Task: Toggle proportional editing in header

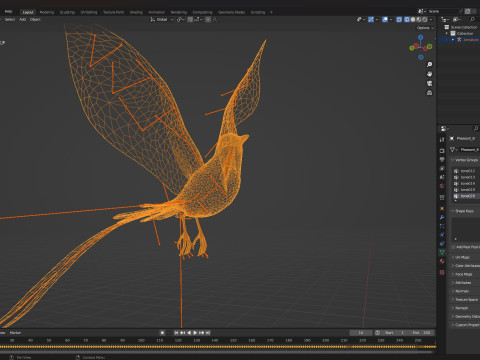Action: (208, 19)
